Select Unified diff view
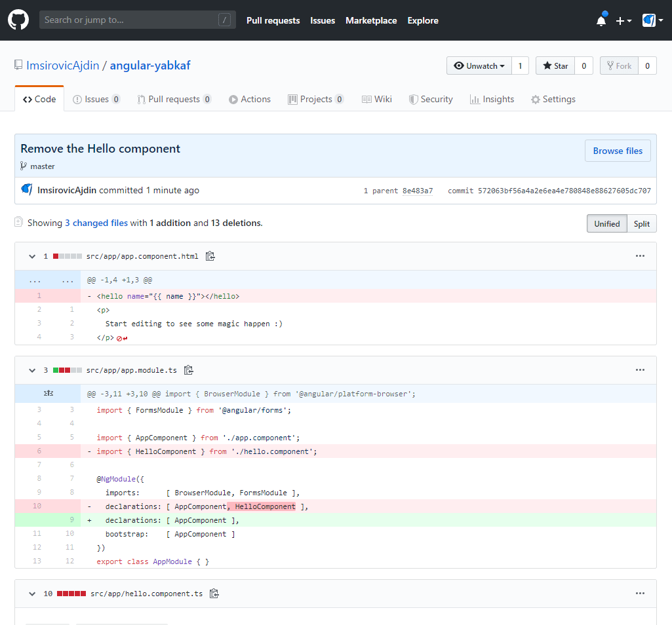Viewport: 672px width, 625px height. click(x=607, y=223)
